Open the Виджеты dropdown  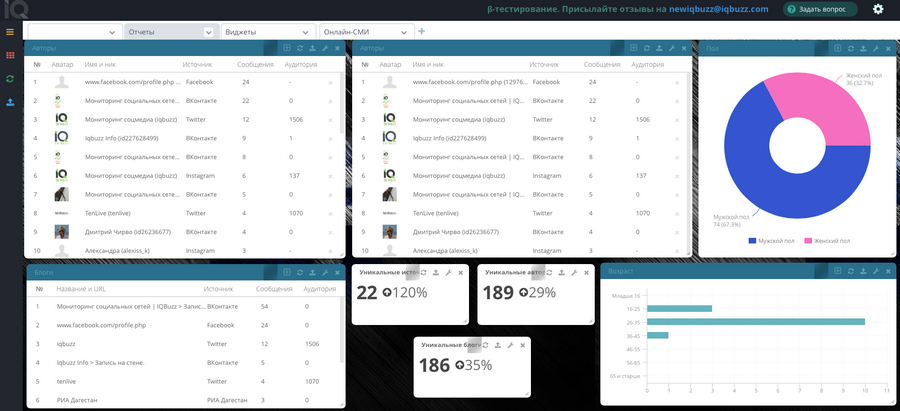pyautogui.click(x=269, y=32)
